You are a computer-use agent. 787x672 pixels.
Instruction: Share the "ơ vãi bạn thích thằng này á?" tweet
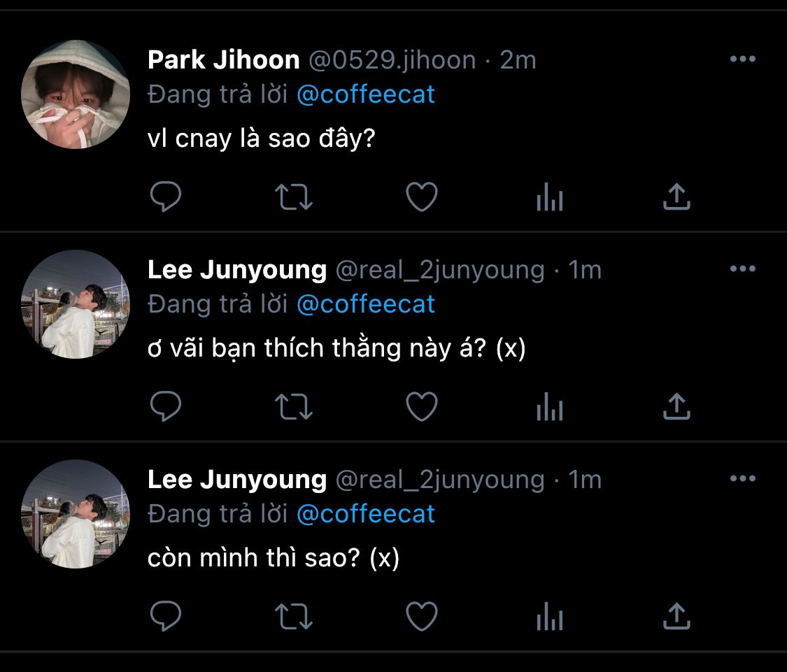click(x=676, y=407)
